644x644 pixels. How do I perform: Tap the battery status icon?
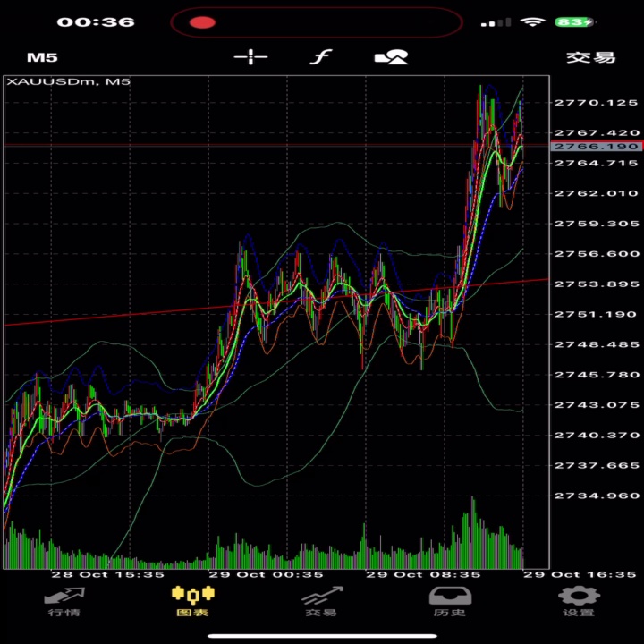[575, 22]
